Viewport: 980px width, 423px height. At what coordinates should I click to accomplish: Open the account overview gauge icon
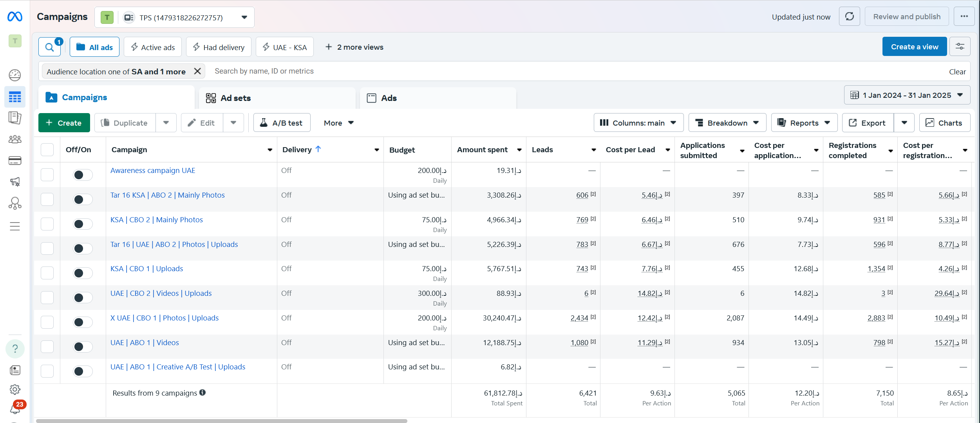pos(15,75)
